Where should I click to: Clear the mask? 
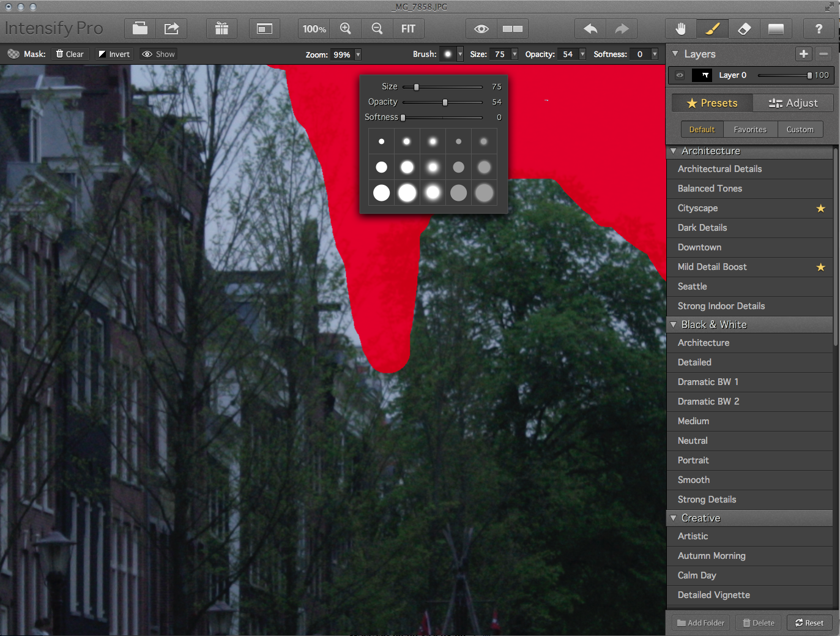click(x=70, y=54)
